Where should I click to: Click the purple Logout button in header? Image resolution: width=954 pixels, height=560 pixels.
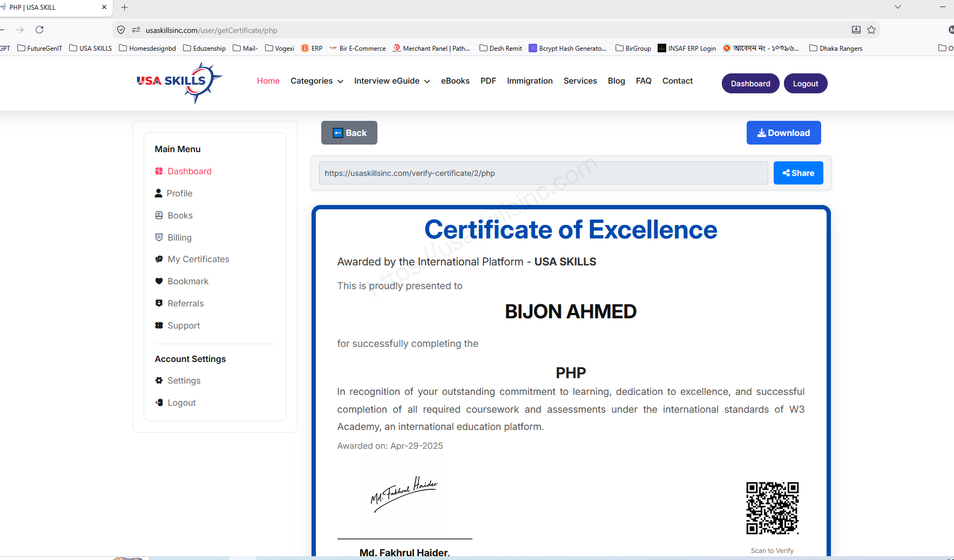[x=806, y=84]
